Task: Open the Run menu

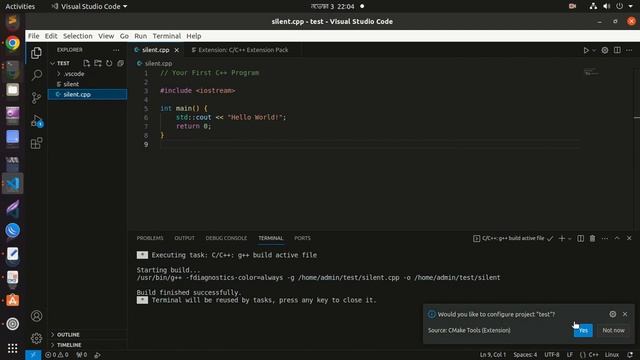Action: pyautogui.click(x=140, y=36)
